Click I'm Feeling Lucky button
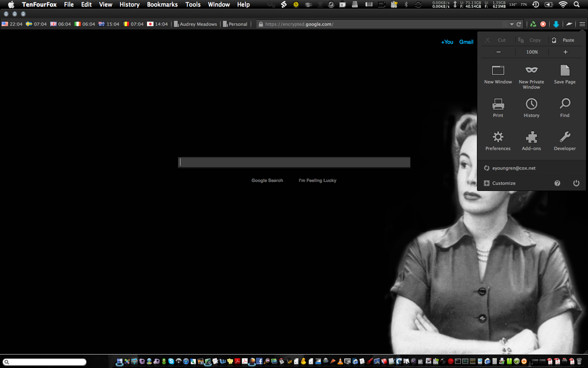The width and height of the screenshot is (588, 368). click(317, 180)
